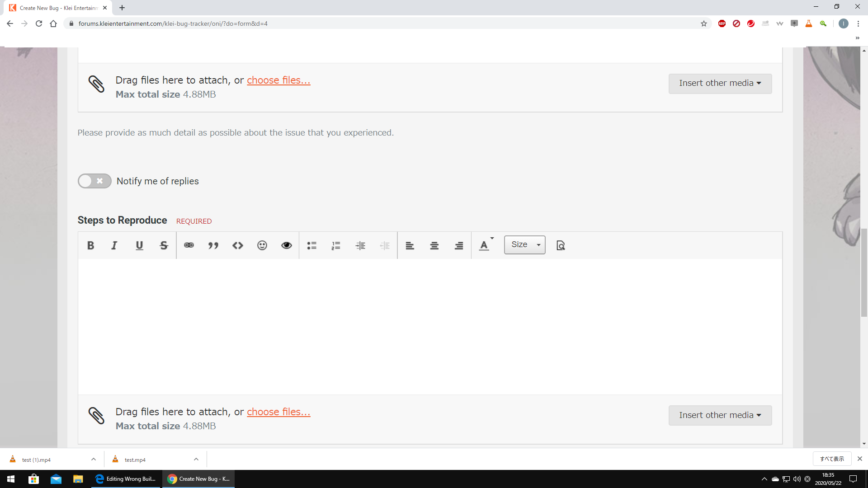Screen dimensions: 868x488
Task: Open the text color picker
Action: (486, 245)
